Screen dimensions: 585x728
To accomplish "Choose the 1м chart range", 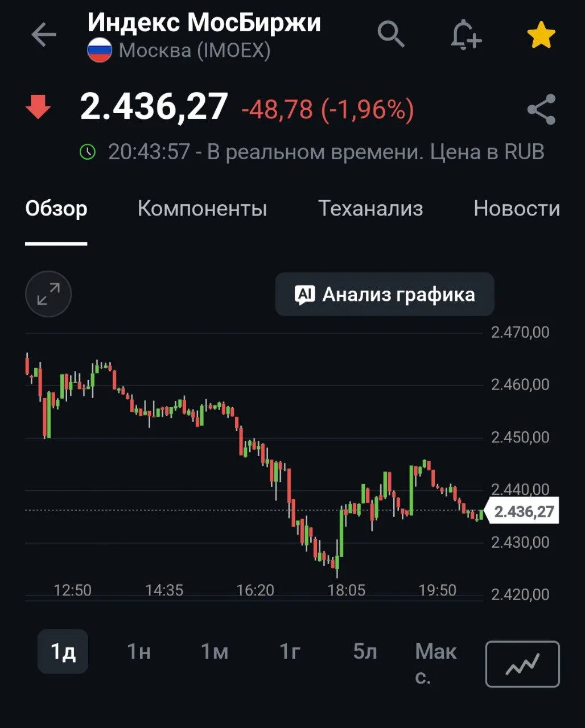I will pyautogui.click(x=215, y=652).
